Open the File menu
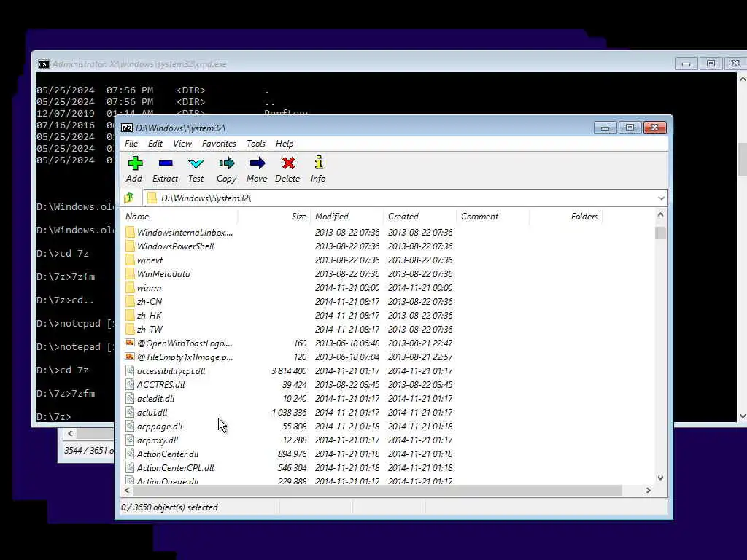747x560 pixels. [131, 144]
